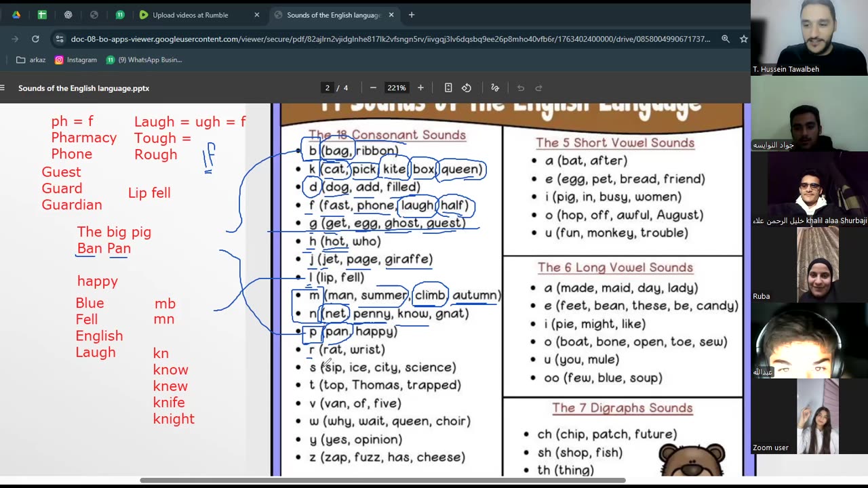Screen dimensions: 868x488
Task: Edit the PDF page number field
Action: [x=328, y=88]
